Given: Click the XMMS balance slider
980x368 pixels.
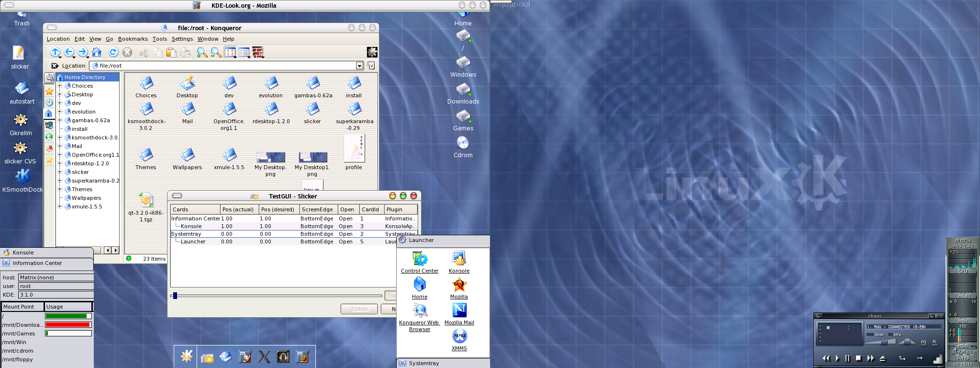Looking at the screenshot, I should coord(907,342).
